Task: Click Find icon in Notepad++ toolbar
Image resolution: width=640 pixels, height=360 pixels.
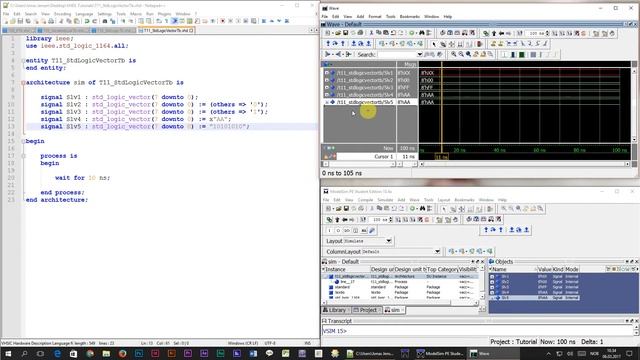Action: [x=105, y=20]
